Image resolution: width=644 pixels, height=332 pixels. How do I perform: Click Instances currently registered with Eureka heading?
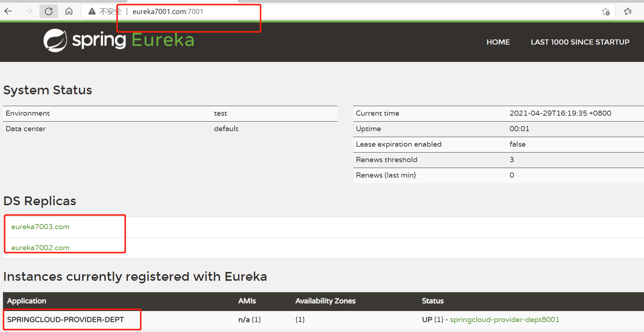pyautogui.click(x=135, y=276)
